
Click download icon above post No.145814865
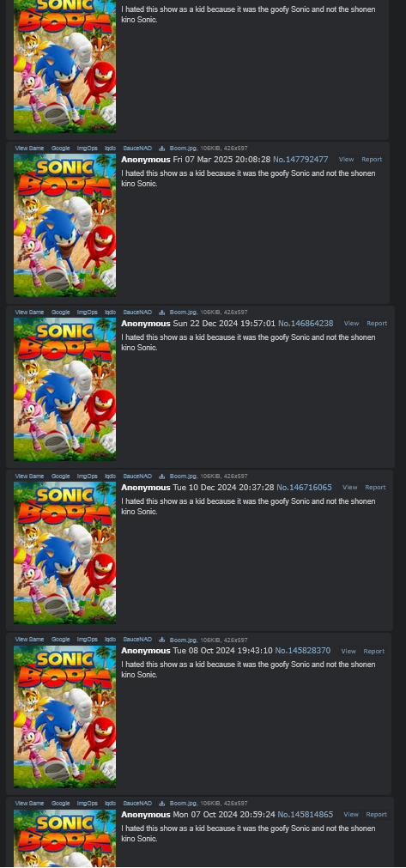[x=162, y=804]
